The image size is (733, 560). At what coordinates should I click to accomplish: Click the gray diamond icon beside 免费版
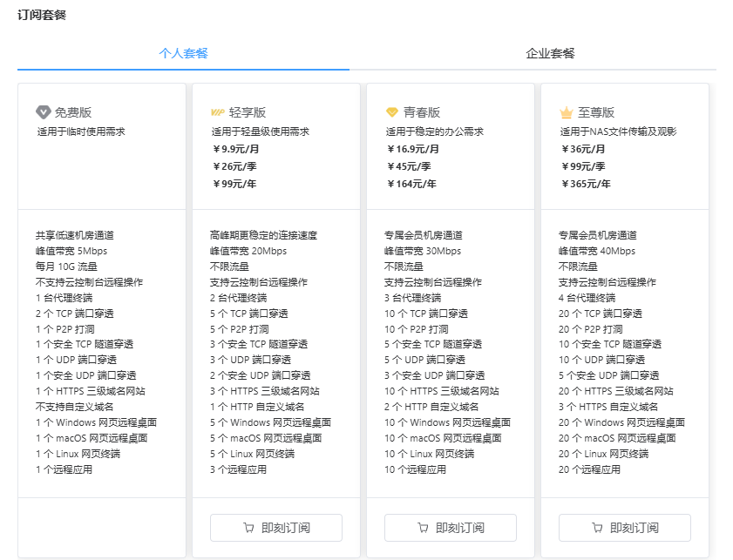[43, 112]
